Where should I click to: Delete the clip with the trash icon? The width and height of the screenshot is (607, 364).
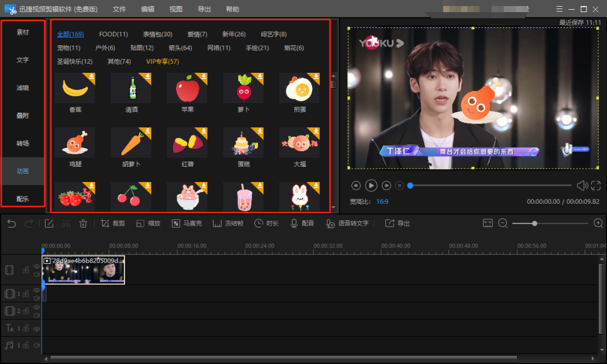pos(83,223)
